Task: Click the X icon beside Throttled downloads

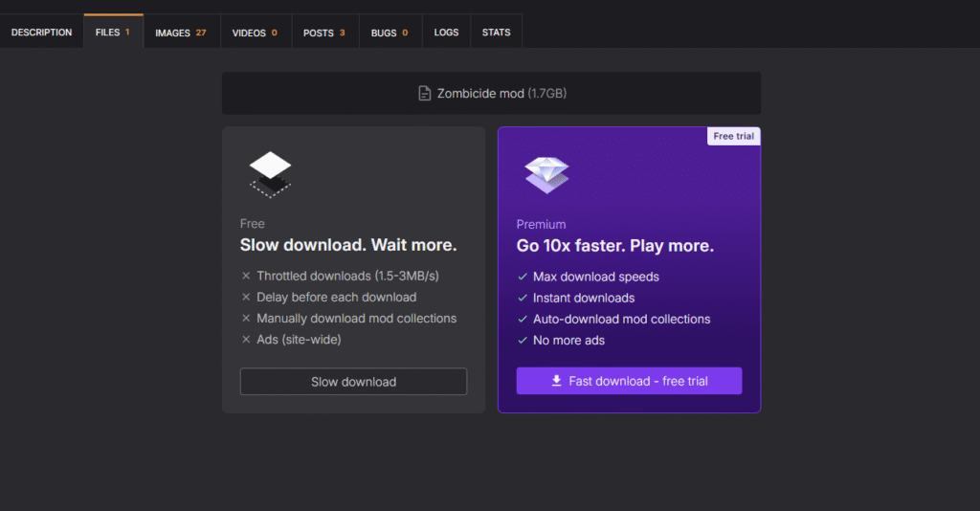Action: click(246, 277)
